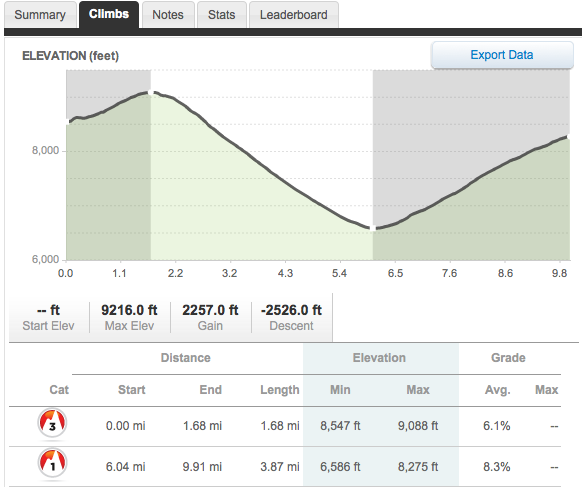Click the 3.87 mi Length cell
This screenshot has height=487, width=582.
pos(279,467)
